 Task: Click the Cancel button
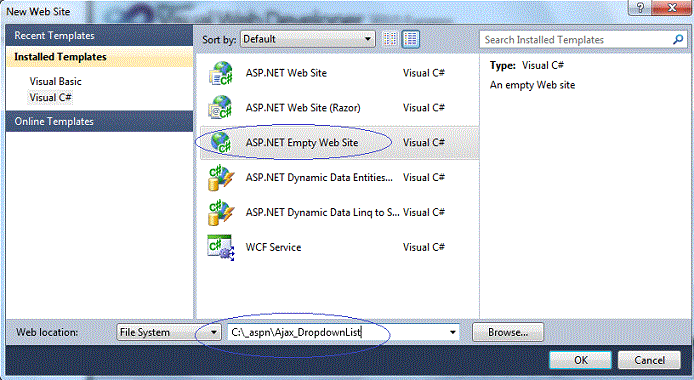(649, 360)
